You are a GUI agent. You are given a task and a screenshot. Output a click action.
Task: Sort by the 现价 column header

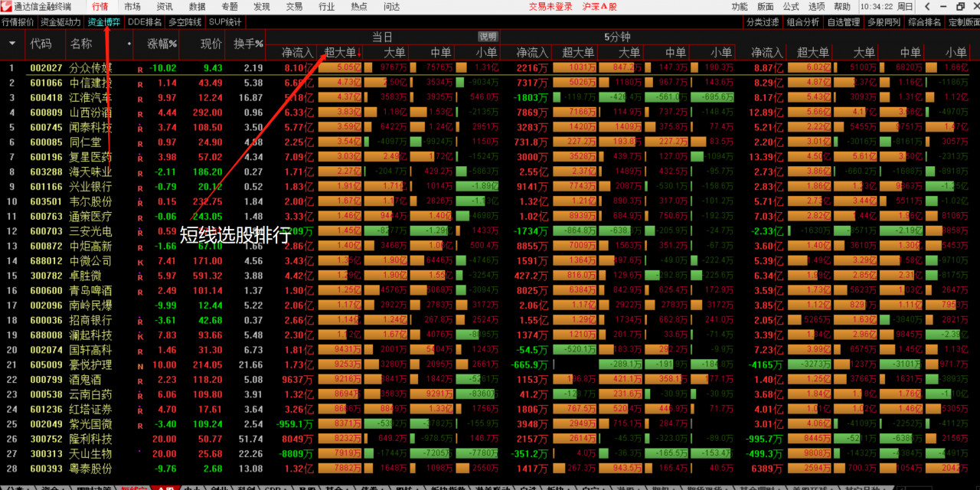pyautogui.click(x=211, y=44)
